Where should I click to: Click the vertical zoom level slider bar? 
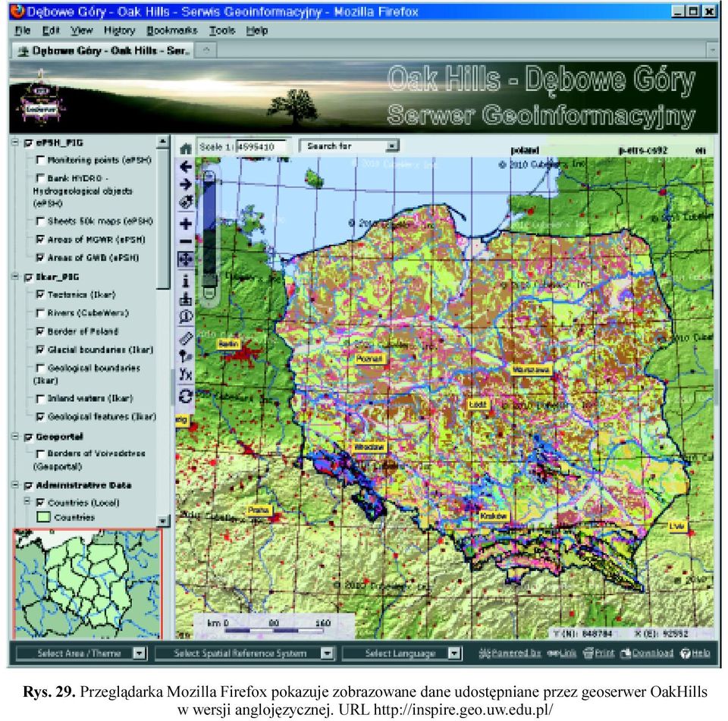[x=209, y=234]
